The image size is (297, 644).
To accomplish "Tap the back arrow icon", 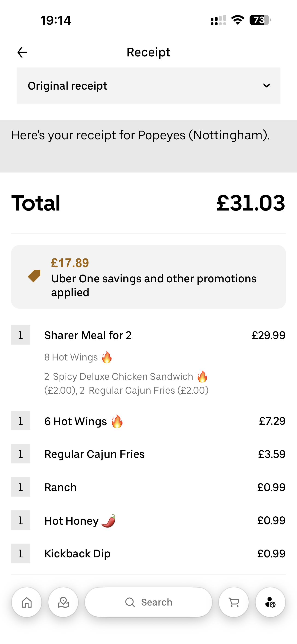I will (x=22, y=52).
